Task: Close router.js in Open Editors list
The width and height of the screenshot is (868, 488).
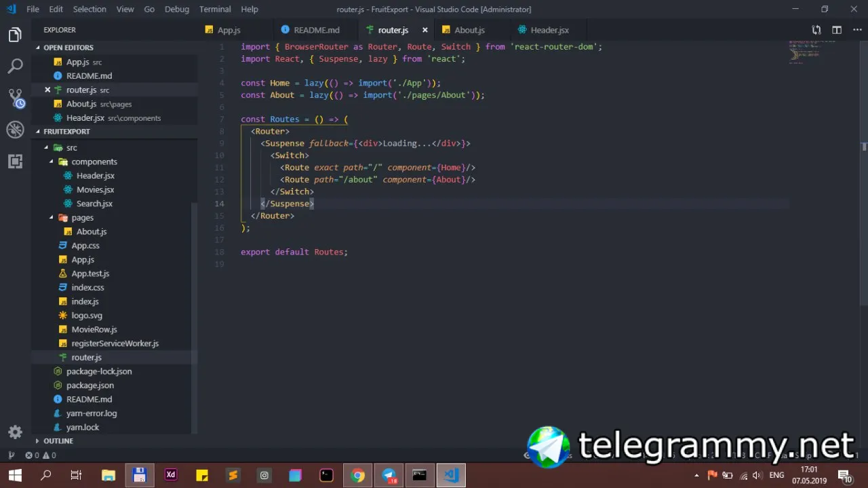Action: point(47,90)
